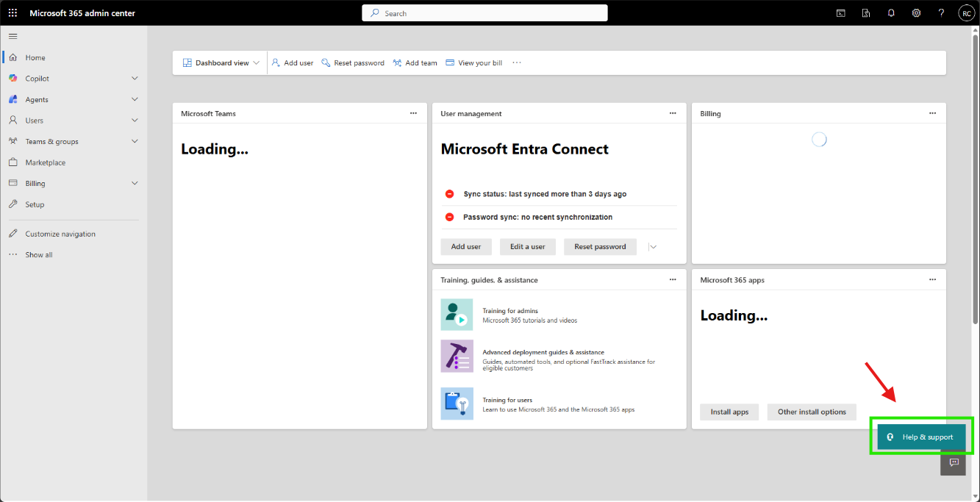The image size is (980, 502).
Task: Open User management card more options
Action: [673, 113]
